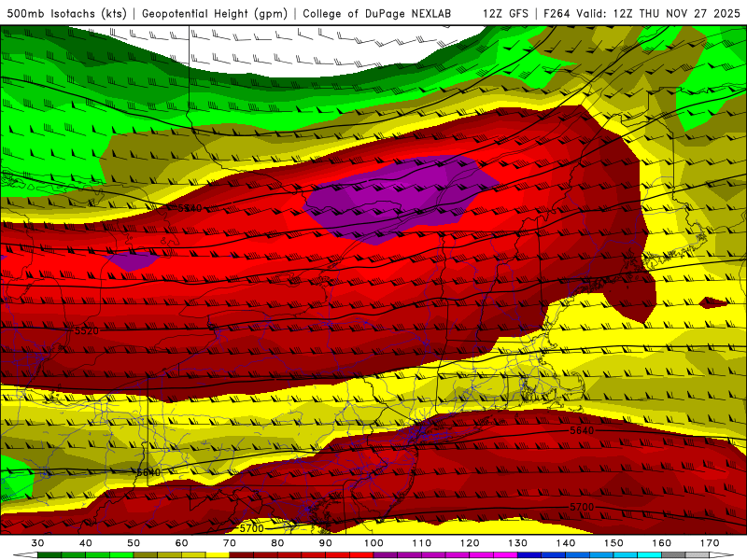Image resolution: width=747 pixels, height=560 pixels.
Task: Click the 'F264' forecast hour text
Action: (557, 13)
